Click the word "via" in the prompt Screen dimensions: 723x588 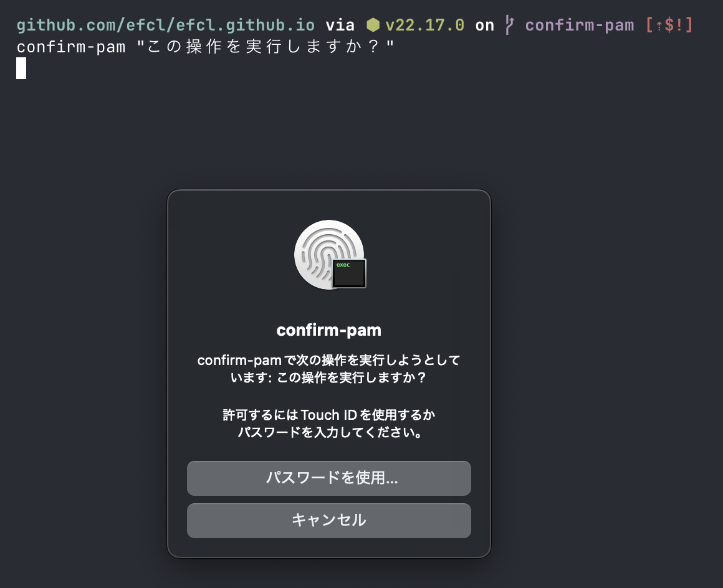click(x=340, y=26)
